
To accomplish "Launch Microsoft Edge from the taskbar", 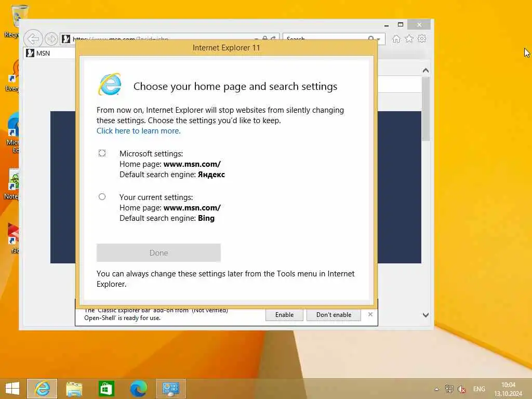I will pos(138,389).
